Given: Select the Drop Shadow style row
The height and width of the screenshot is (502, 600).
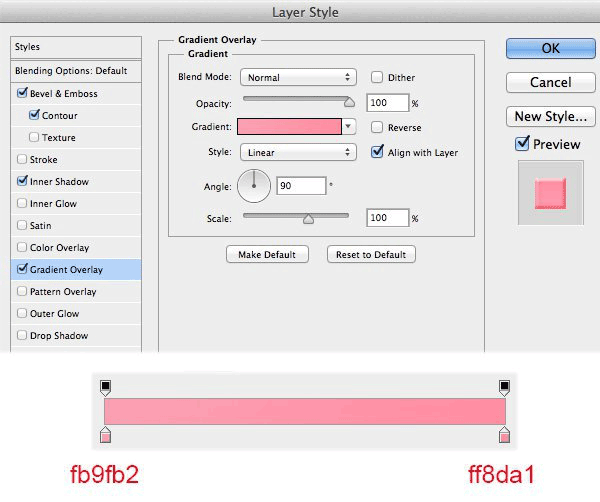Looking at the screenshot, I should point(76,336).
